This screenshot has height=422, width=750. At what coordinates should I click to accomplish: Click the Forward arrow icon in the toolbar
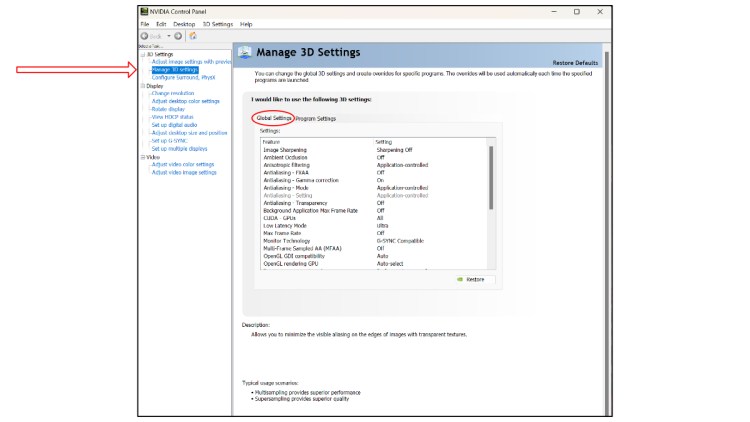pos(178,36)
